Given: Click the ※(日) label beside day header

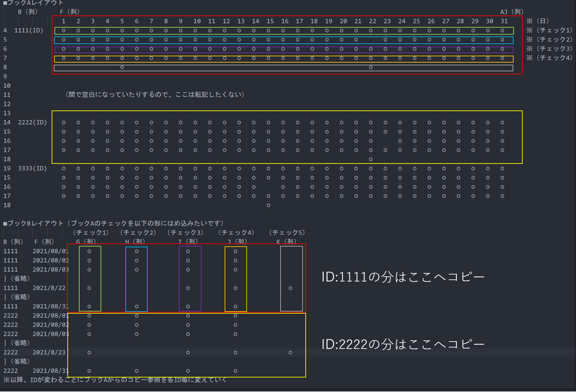Looking at the screenshot, I should [x=538, y=21].
